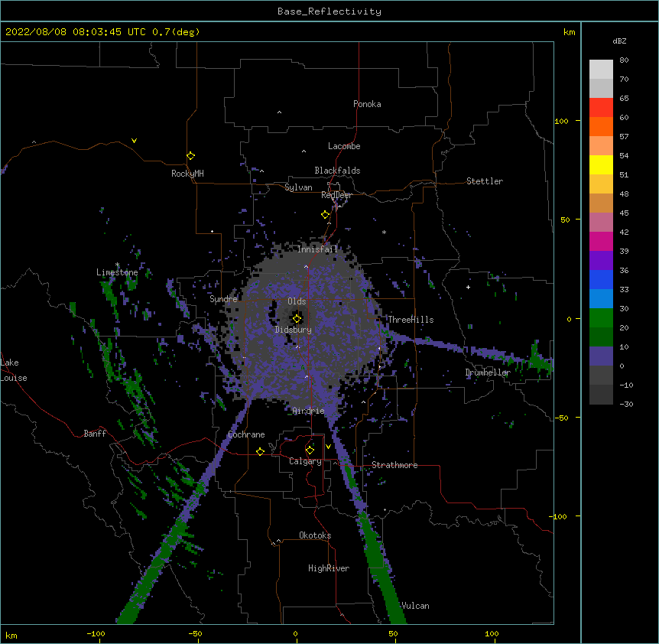Click the Base_Reflectivity title
Image resolution: width=659 pixels, height=644 pixels.
coord(329,11)
